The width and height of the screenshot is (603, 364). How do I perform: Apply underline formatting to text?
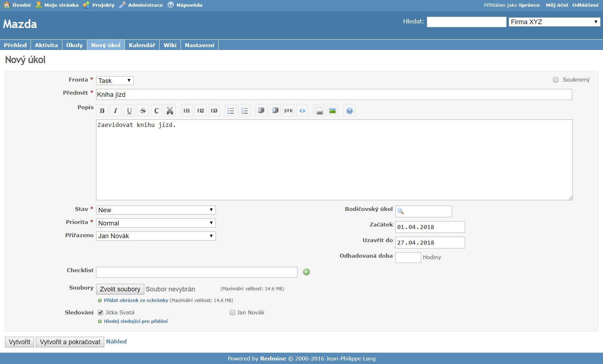[x=129, y=111]
